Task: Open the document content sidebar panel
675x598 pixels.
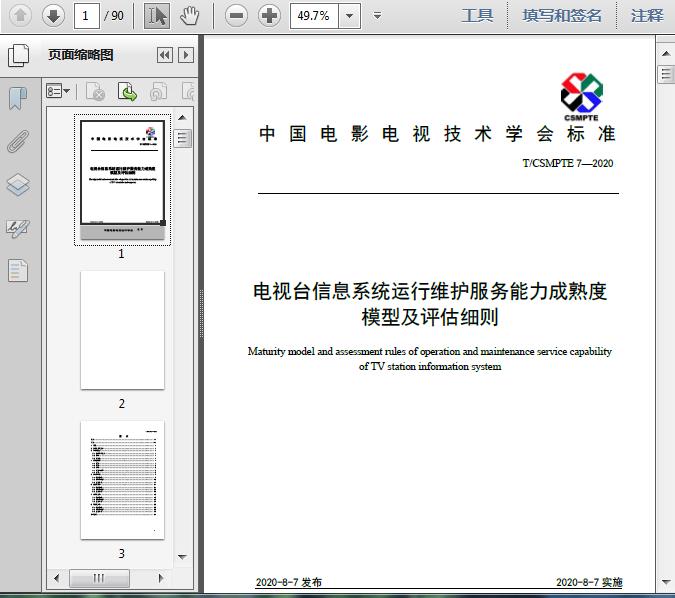Action: (18, 270)
